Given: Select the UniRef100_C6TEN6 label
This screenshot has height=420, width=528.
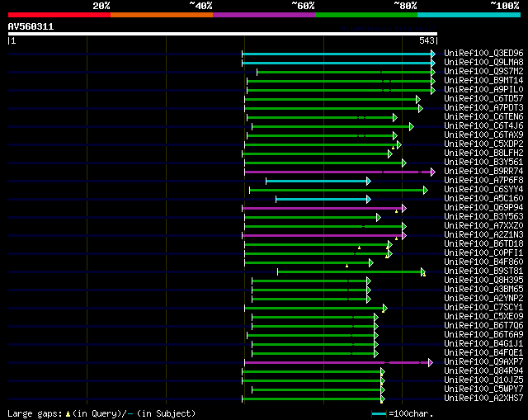Looking at the screenshot, I should (483, 117).
